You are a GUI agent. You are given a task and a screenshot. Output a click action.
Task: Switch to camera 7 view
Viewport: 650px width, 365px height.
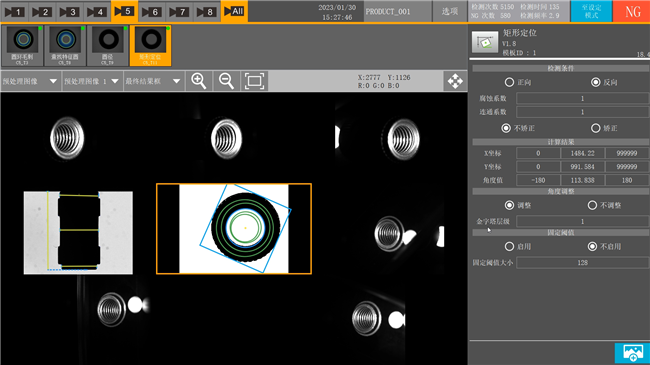coord(179,12)
